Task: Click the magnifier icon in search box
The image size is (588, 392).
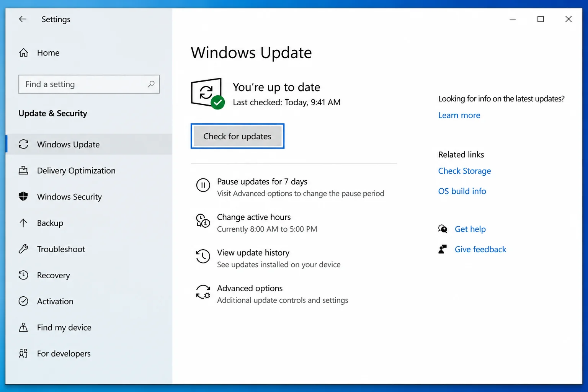Action: click(151, 84)
